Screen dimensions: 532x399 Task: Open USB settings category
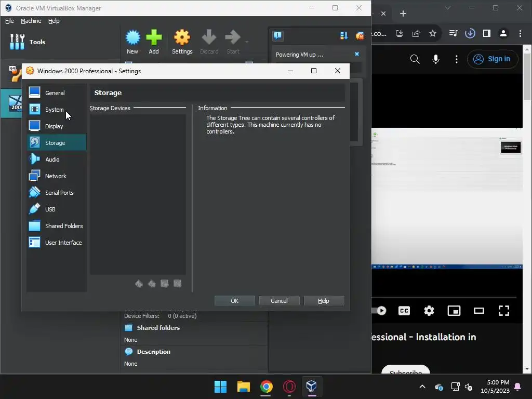tap(56, 209)
